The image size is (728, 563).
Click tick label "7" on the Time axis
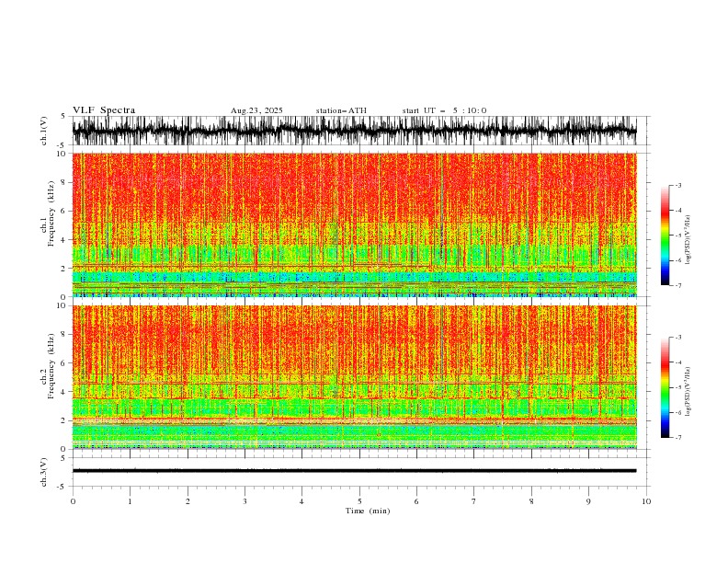pyautogui.click(x=474, y=501)
